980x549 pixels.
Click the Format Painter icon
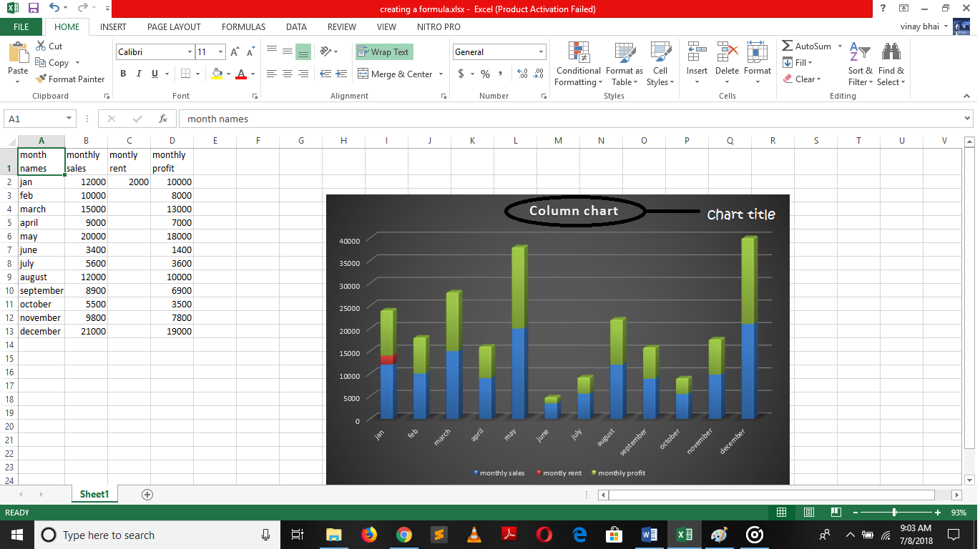point(41,79)
